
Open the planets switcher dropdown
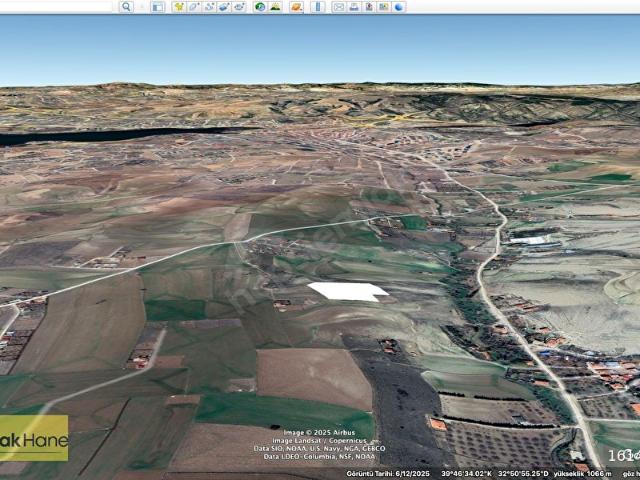pyautogui.click(x=296, y=6)
